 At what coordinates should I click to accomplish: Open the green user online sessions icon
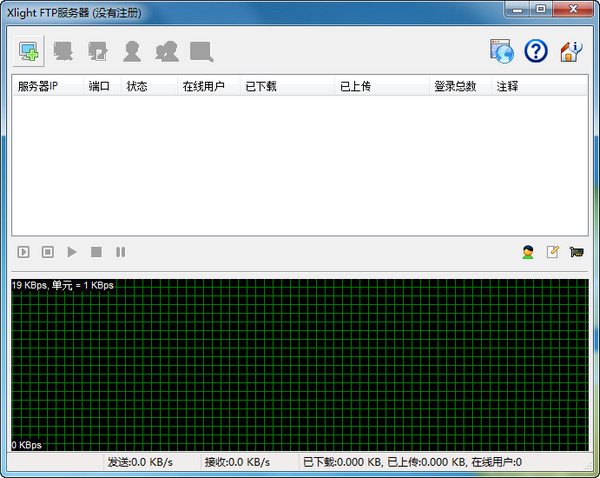528,252
